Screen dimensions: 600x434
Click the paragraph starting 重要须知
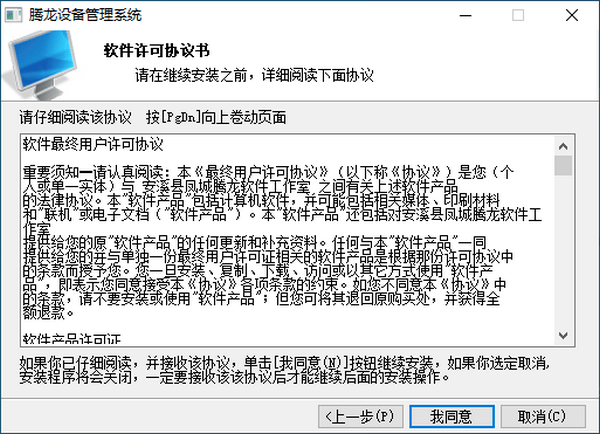pos(282,243)
